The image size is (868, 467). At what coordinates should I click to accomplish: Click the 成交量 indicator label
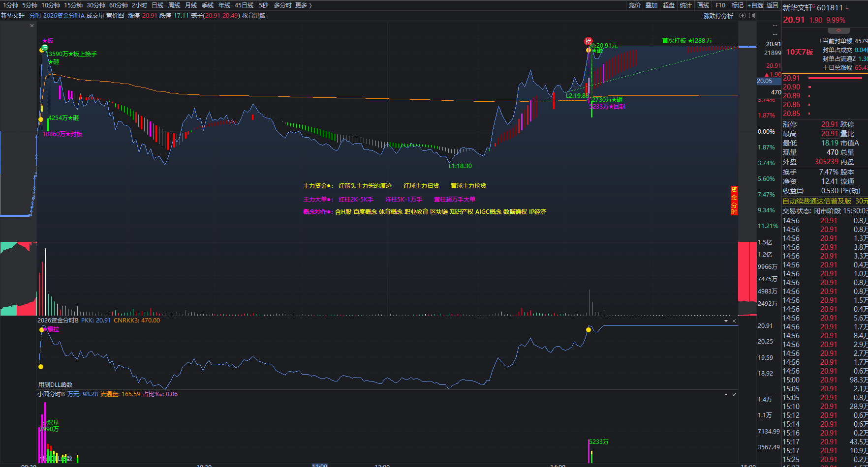click(x=95, y=15)
